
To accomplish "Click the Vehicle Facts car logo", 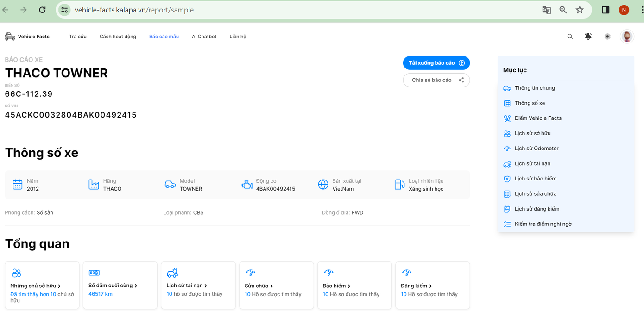I will point(10,37).
